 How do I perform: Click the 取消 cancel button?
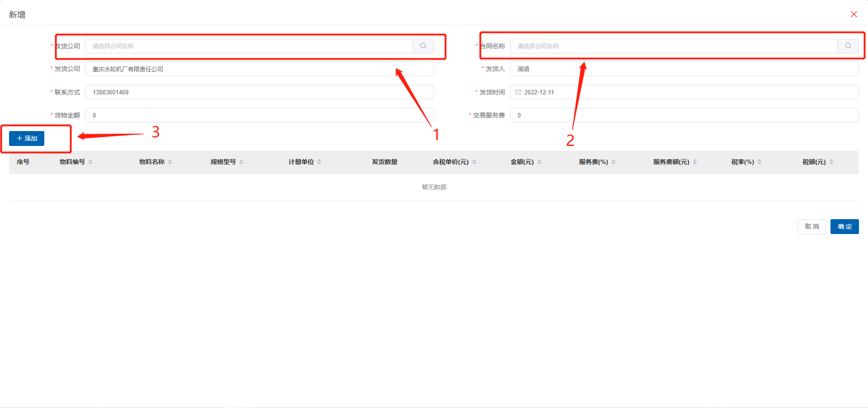(811, 226)
